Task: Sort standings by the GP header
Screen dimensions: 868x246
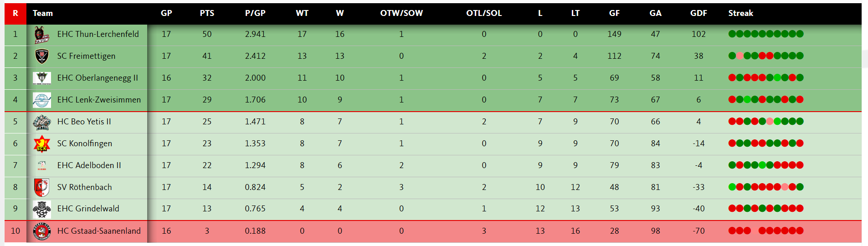Action: pyautogui.click(x=166, y=13)
